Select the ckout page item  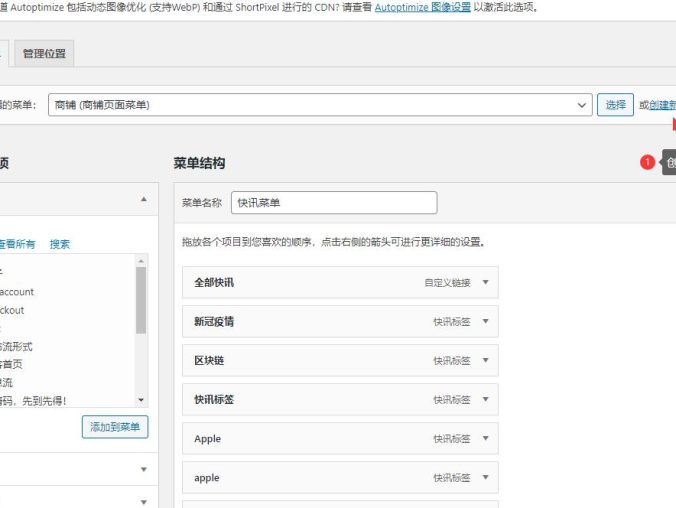12,310
